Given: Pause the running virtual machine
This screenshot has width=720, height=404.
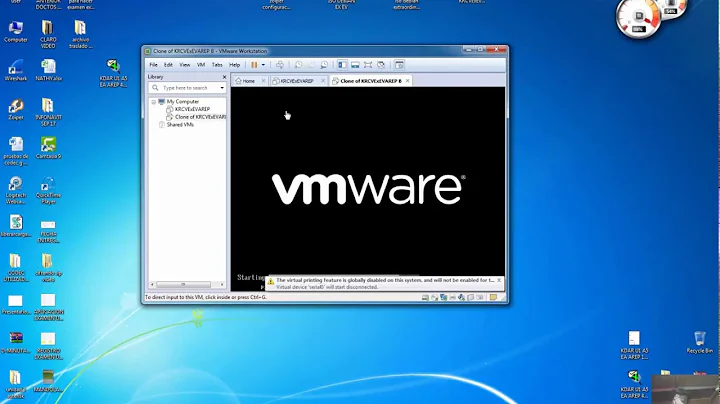Looking at the screenshot, I should (254, 65).
